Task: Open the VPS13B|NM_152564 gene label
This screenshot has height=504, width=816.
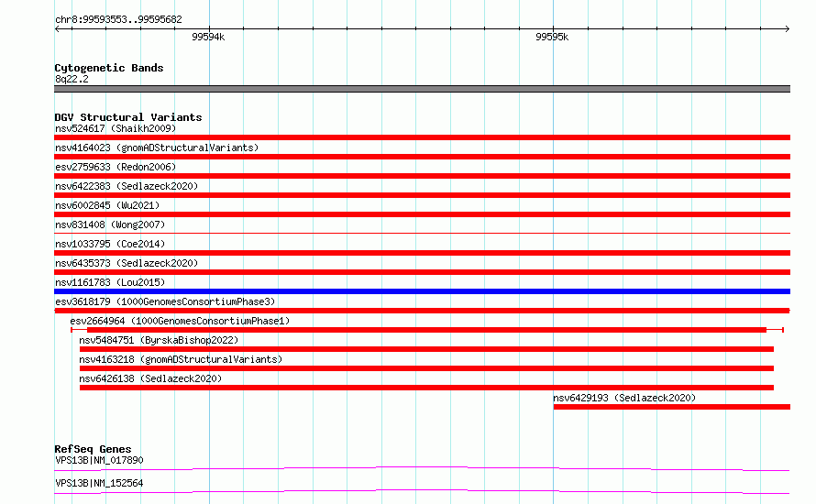Action: point(99,483)
